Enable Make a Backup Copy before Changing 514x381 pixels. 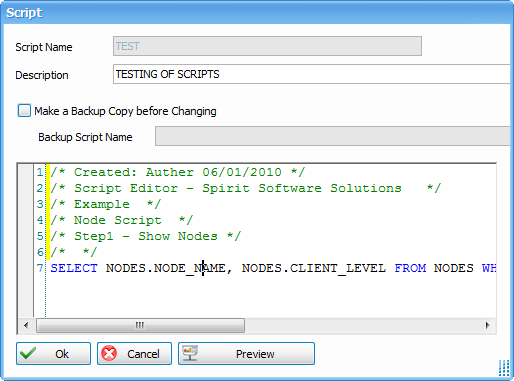pos(24,111)
